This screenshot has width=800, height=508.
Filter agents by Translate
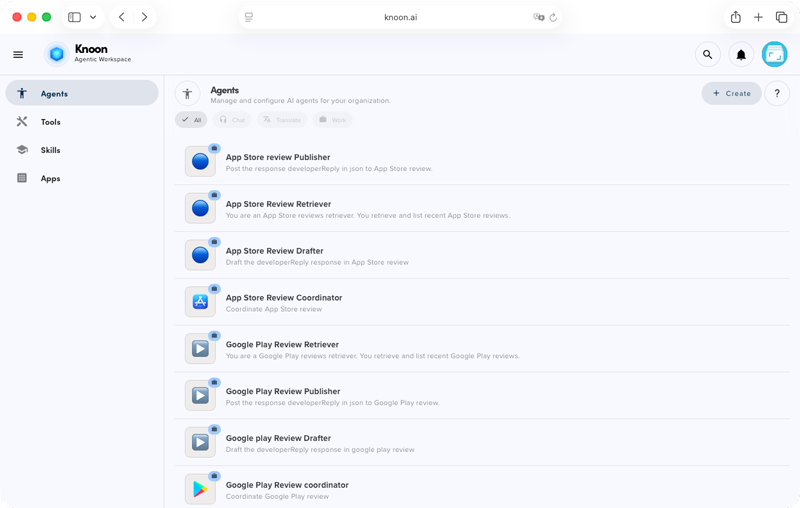[x=281, y=120]
